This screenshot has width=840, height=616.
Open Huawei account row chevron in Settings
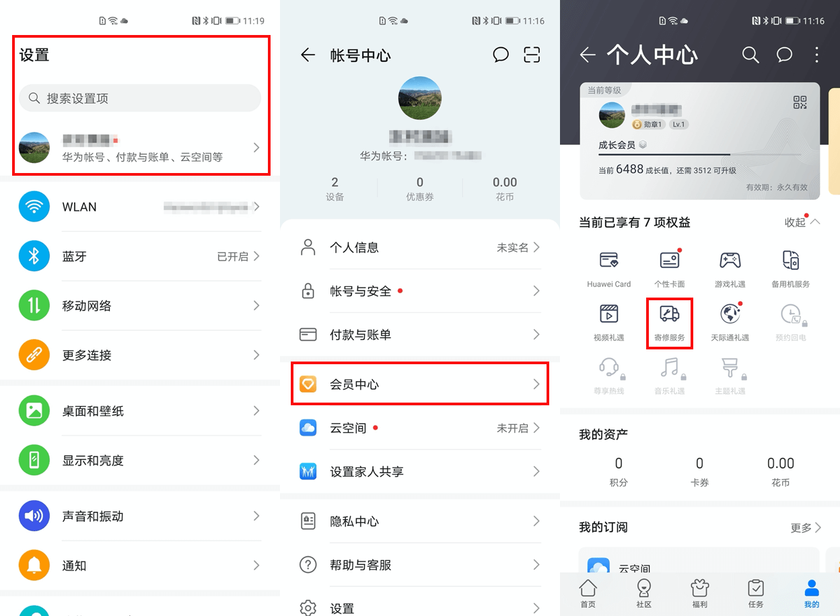tap(256, 147)
